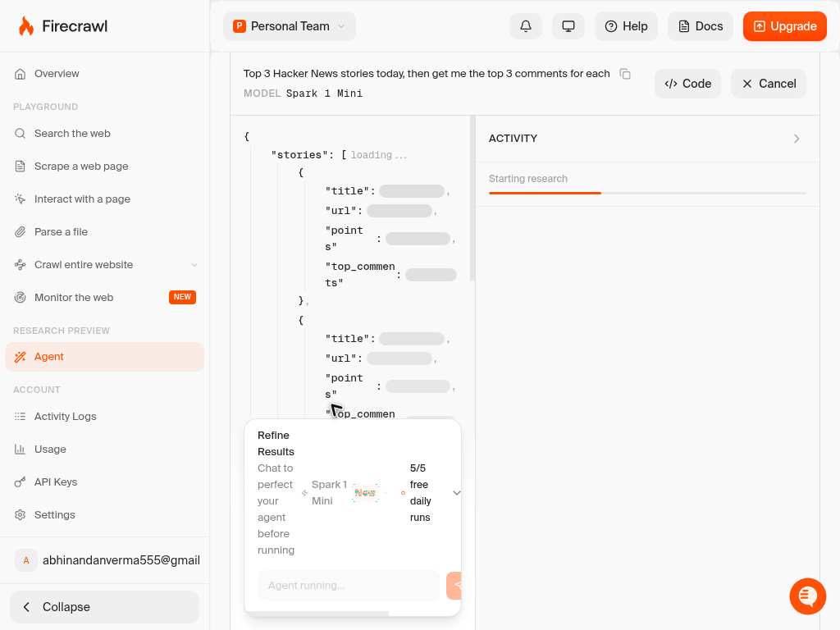Open API Keys page

pos(104,482)
